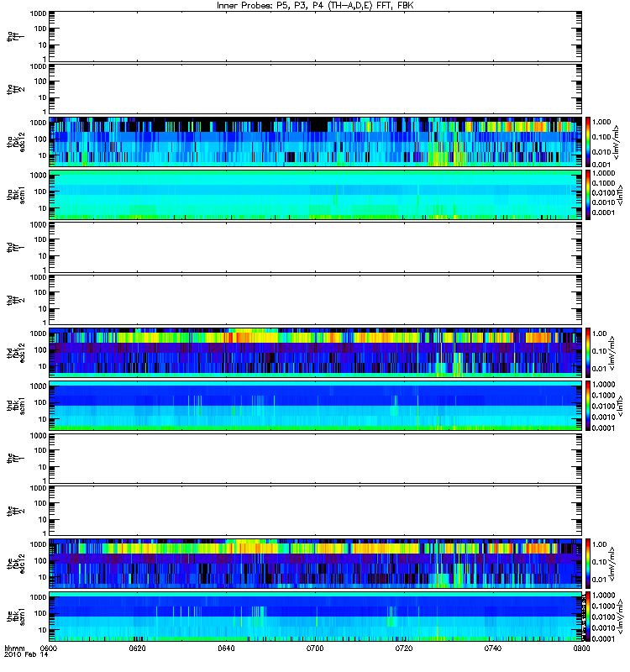The width and height of the screenshot is (630, 672).
Task: Click the thd fbk scm1 spectrogram panel
Action: pos(316,406)
